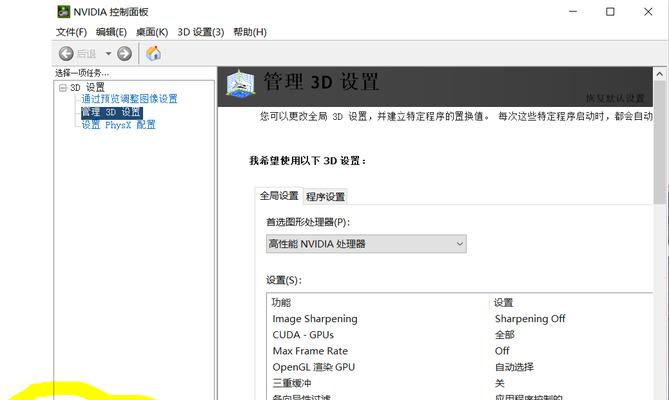Viewport: 669px width, 400px height.
Task: Minimize the NVIDIA control panel window
Action: click(x=573, y=12)
